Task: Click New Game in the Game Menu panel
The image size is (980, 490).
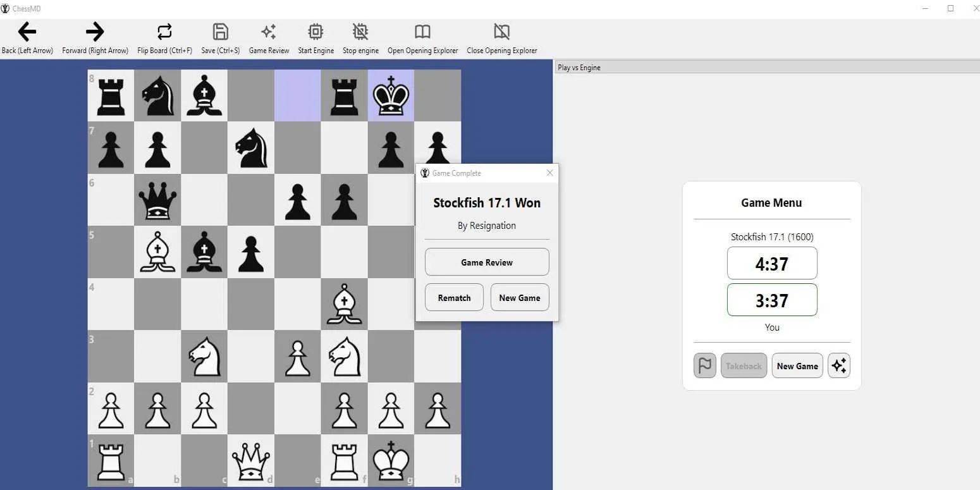Action: pyautogui.click(x=797, y=365)
